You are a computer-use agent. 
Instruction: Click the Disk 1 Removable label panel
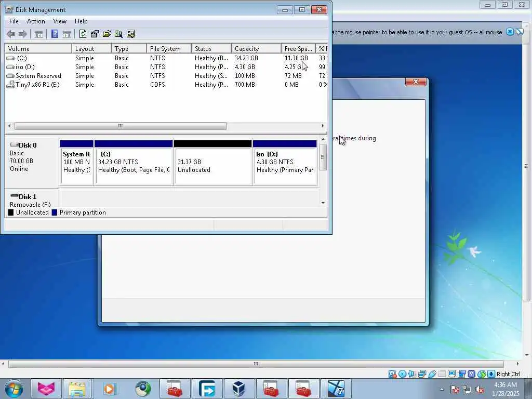[32, 198]
